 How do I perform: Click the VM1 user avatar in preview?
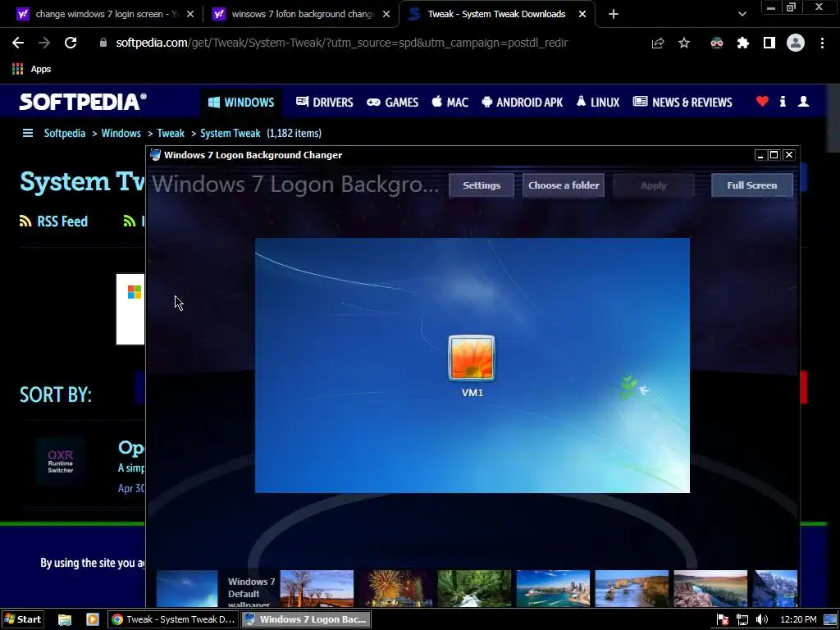[472, 358]
